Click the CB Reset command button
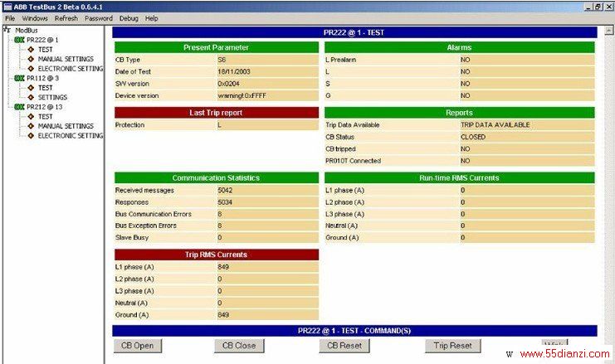615x364 pixels. coord(344,346)
